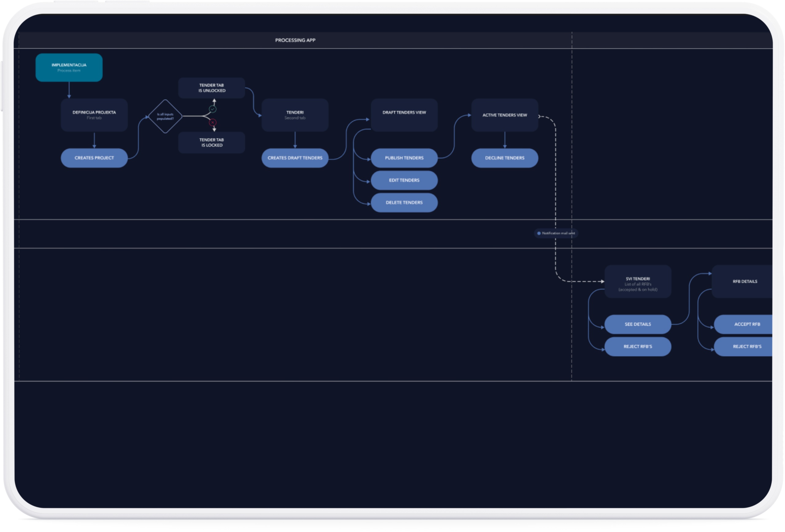This screenshot has width=785, height=532.
Task: Click the blue Notification mail sent dot
Action: (539, 233)
